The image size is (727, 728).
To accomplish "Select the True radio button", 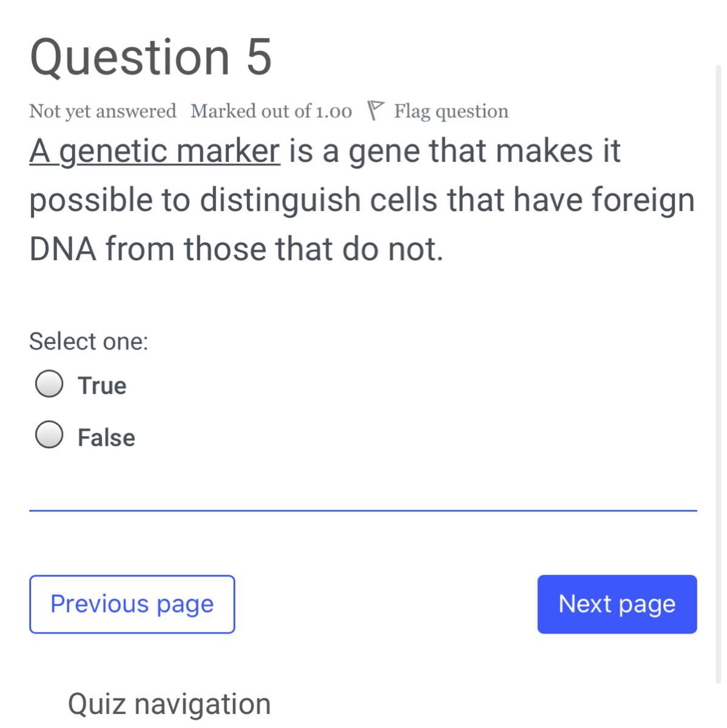I will (x=49, y=384).
